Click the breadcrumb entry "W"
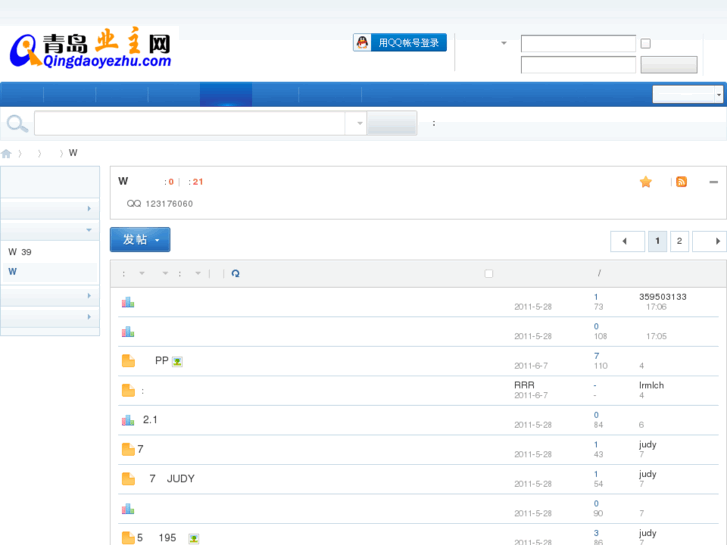Viewport: 727px width, 545px height. point(73,153)
